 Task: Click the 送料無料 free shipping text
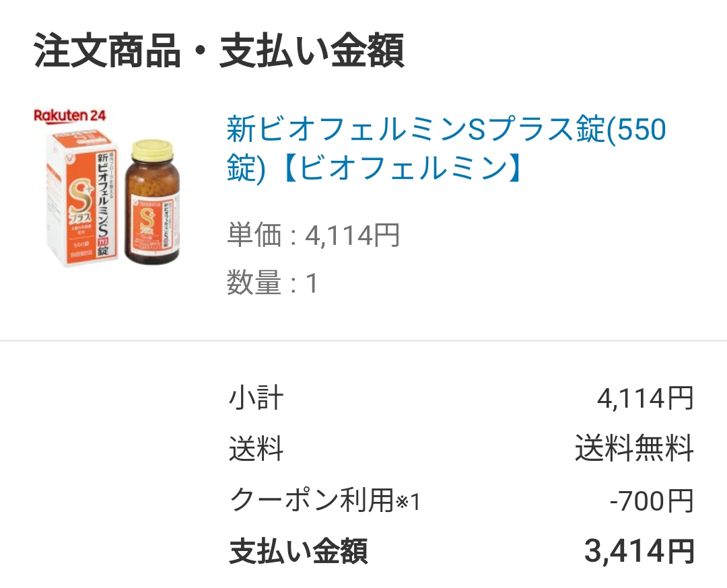[634, 449]
